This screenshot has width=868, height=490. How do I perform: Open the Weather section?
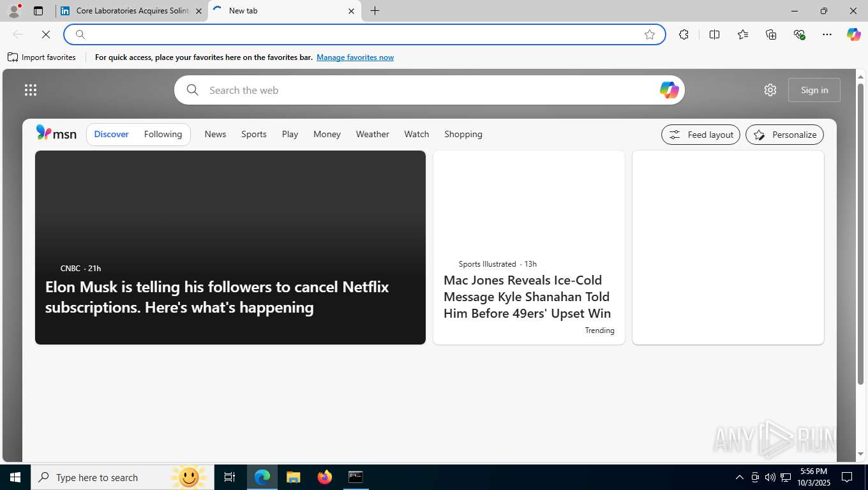[372, 134]
